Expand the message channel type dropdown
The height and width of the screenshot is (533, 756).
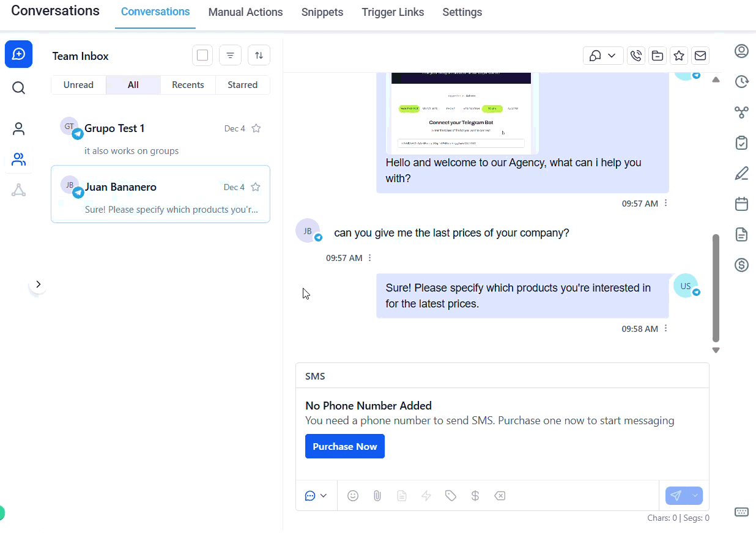pyautogui.click(x=316, y=496)
